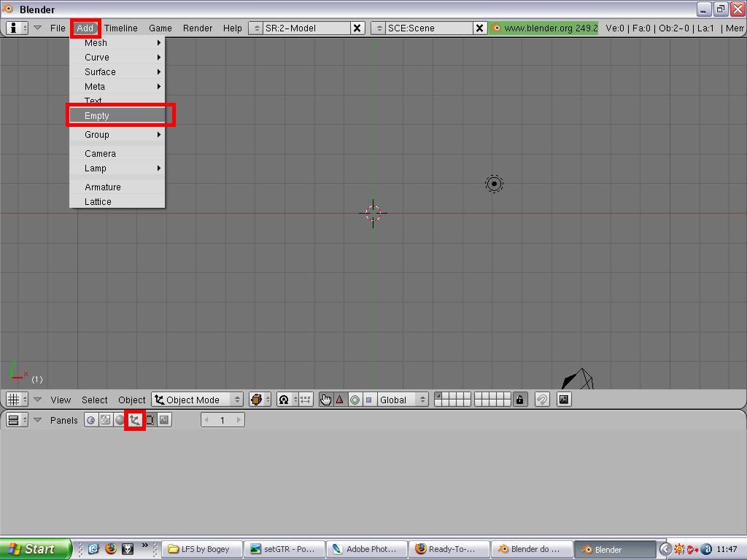
Task: Open the Windows Start menu
Action: tap(36, 549)
